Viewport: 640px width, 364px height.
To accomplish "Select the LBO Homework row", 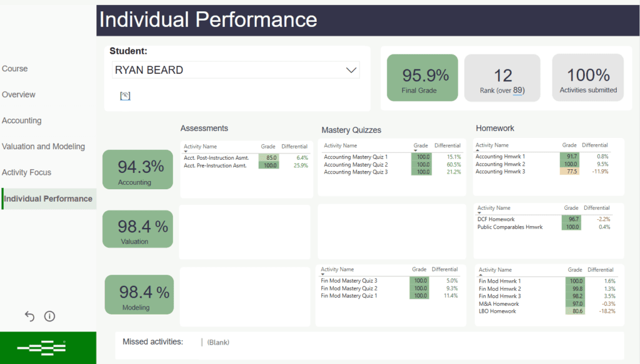I will (497, 311).
